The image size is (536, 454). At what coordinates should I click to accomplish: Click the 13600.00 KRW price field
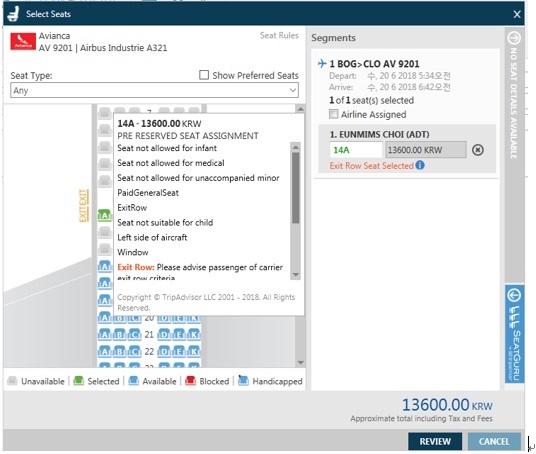click(x=426, y=150)
